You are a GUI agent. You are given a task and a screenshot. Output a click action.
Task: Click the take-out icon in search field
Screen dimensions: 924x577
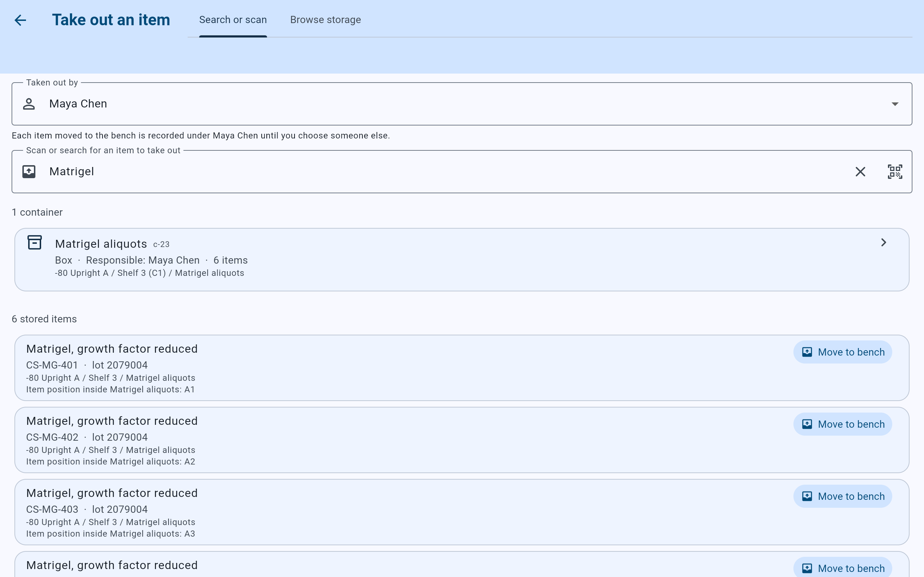tap(29, 172)
